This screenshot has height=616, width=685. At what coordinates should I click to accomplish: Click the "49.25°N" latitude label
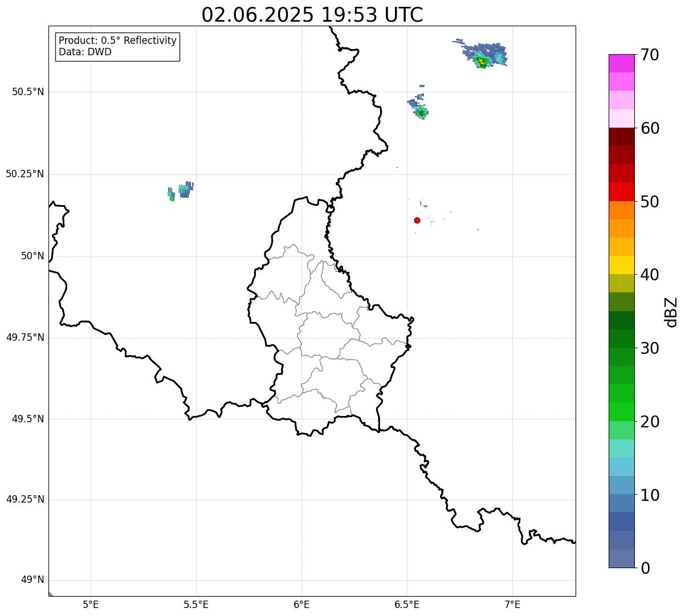(x=25, y=500)
